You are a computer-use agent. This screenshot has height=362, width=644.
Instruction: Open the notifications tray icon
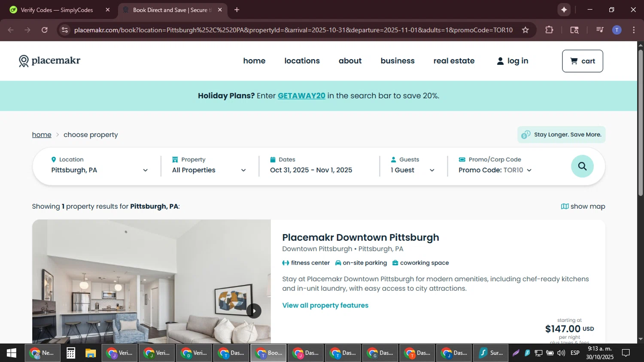626,353
